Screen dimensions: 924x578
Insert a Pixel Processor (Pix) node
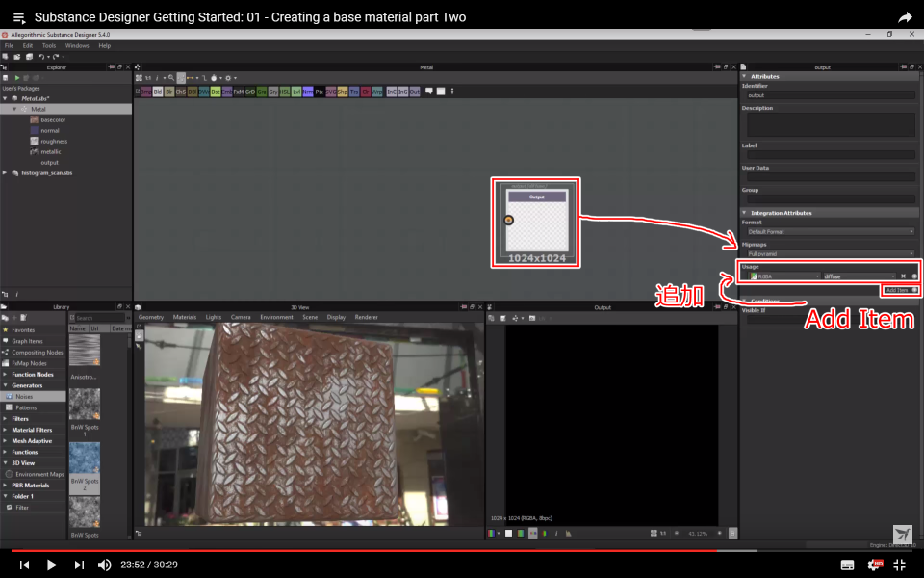pyautogui.click(x=320, y=92)
